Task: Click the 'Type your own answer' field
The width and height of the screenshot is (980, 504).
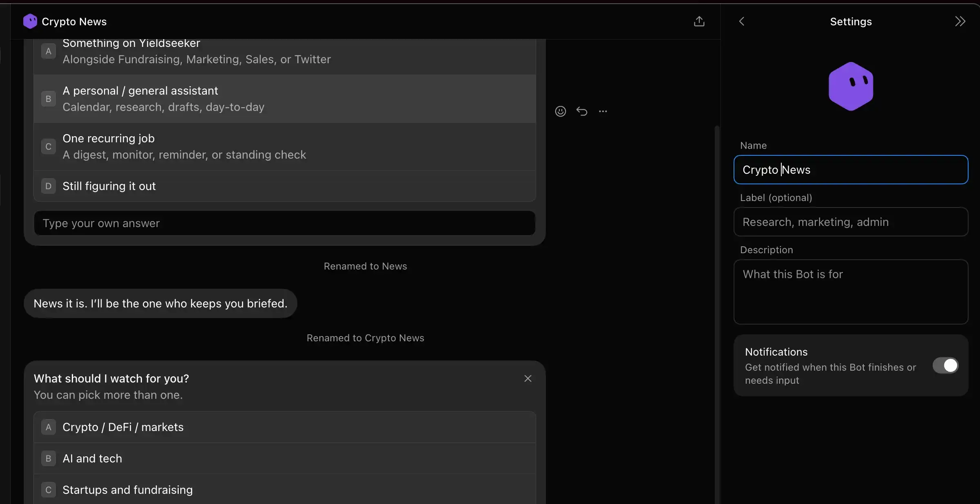Action: pos(284,223)
